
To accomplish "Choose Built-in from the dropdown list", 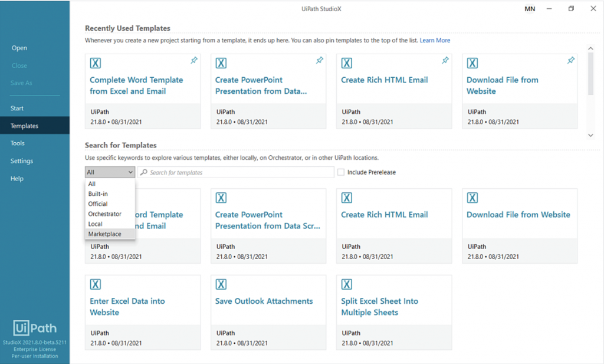I will pyautogui.click(x=110, y=194).
